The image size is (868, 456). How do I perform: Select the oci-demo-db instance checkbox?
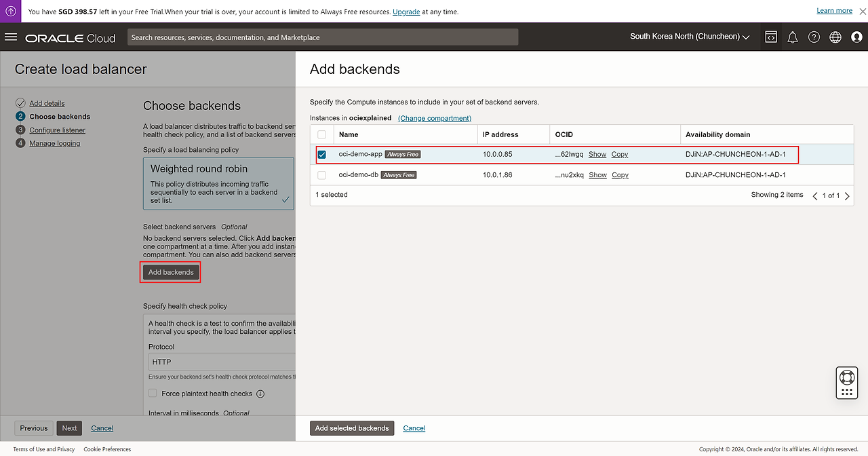(322, 175)
